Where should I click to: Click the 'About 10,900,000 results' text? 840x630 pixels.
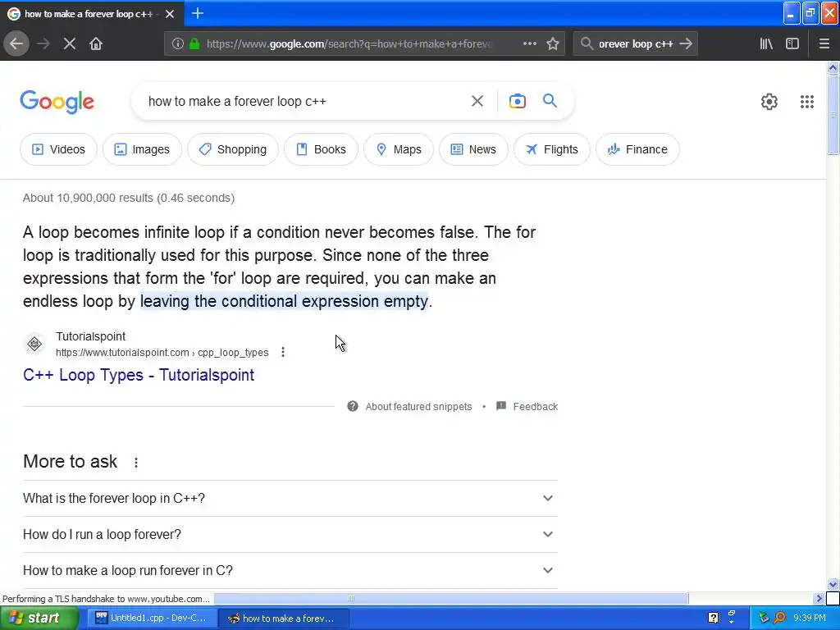[129, 198]
